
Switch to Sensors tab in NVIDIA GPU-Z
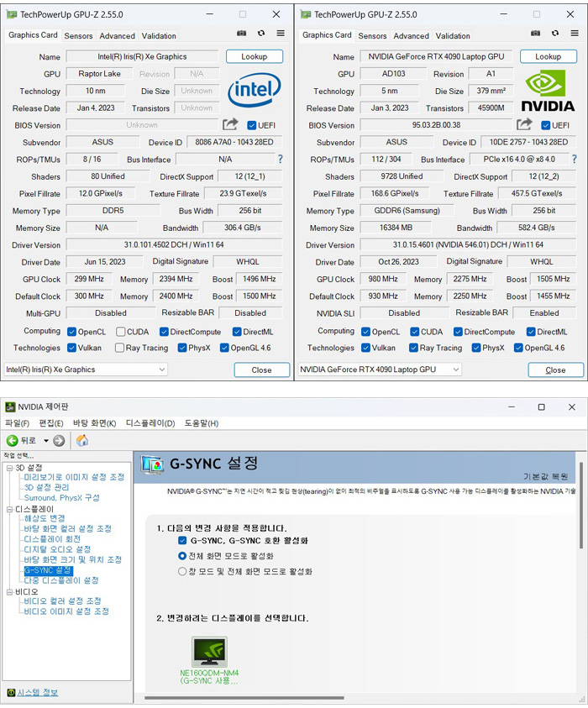[x=372, y=35]
